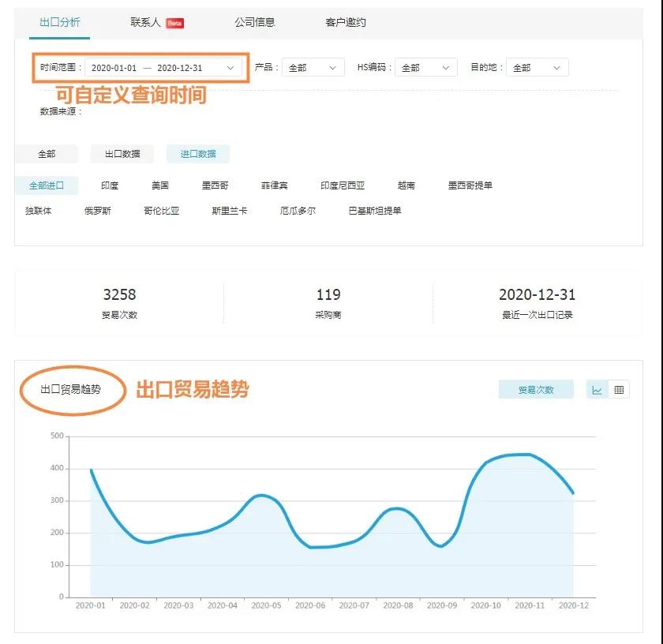The image size is (663, 644).
Task: Open the 公司信息 tab
Action: tap(254, 22)
